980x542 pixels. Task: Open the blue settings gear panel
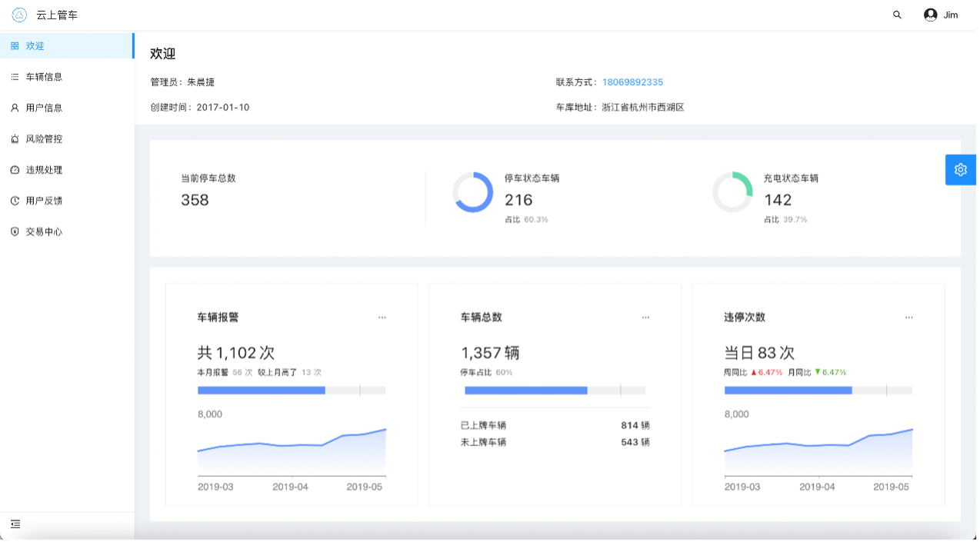961,170
